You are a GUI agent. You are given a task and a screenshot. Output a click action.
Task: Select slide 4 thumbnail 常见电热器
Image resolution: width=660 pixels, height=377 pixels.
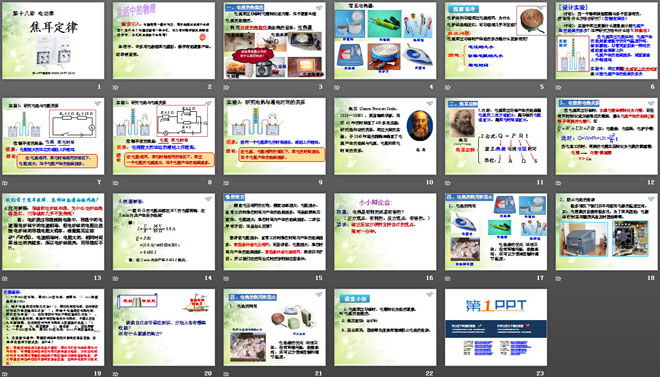pyautogui.click(x=385, y=40)
